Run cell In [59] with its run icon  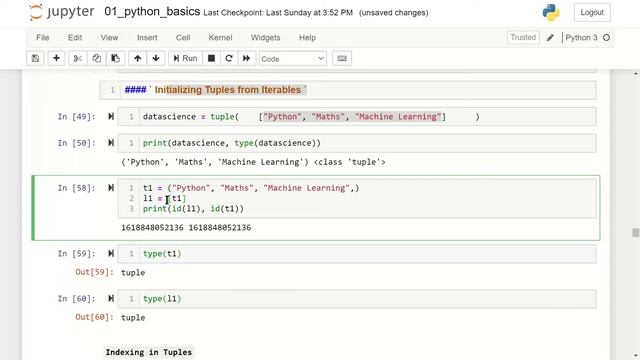[111, 253]
